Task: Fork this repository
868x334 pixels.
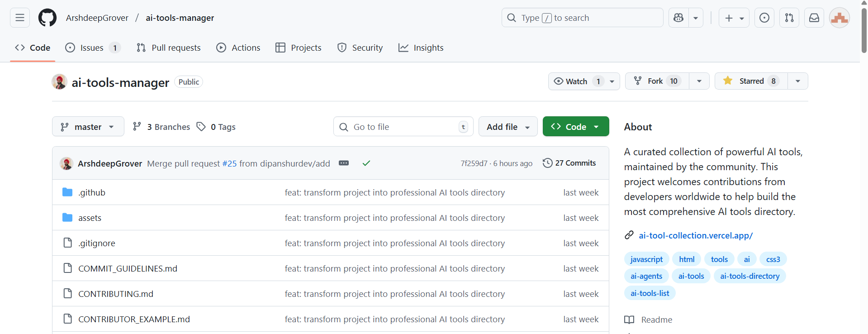Action: [x=657, y=81]
